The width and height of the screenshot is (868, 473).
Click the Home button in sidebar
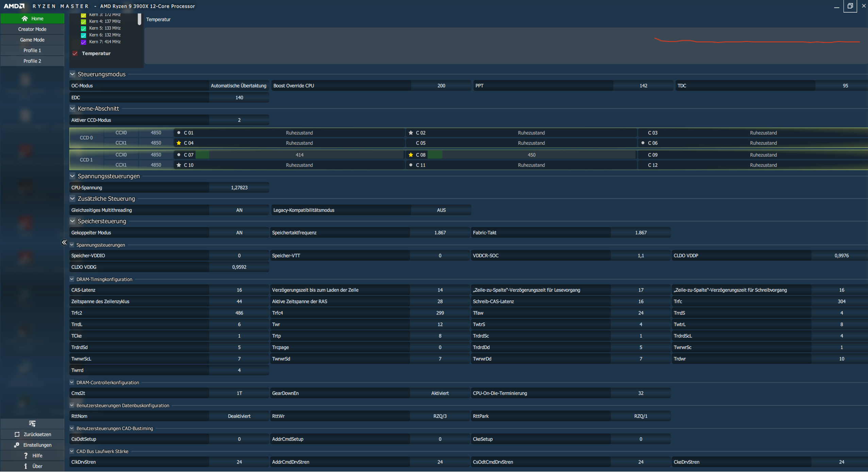click(32, 19)
